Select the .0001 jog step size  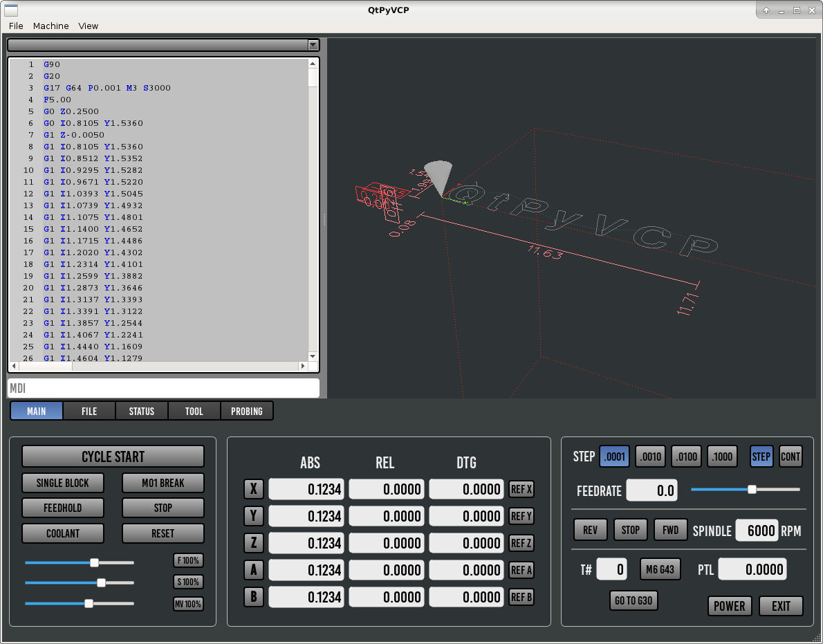click(614, 457)
